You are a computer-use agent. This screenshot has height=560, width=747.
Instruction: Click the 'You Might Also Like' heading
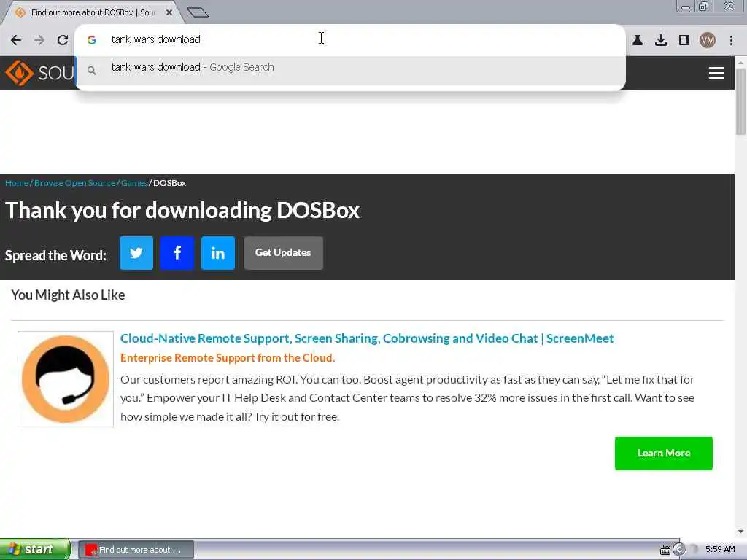(x=68, y=295)
